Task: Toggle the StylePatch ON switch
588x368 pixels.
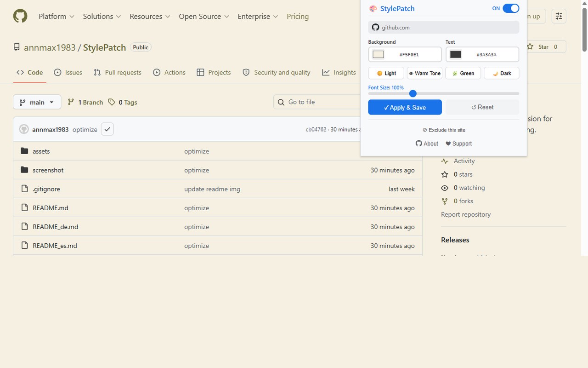Action: point(511,8)
